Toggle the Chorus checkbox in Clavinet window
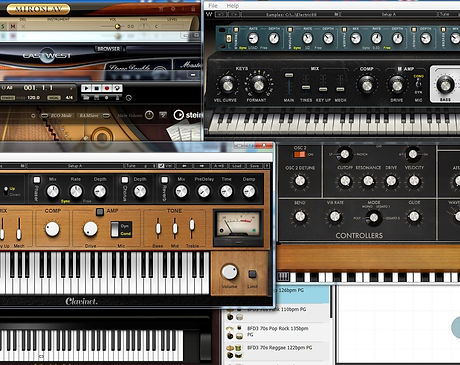This screenshot has width=460, height=365. point(125,180)
